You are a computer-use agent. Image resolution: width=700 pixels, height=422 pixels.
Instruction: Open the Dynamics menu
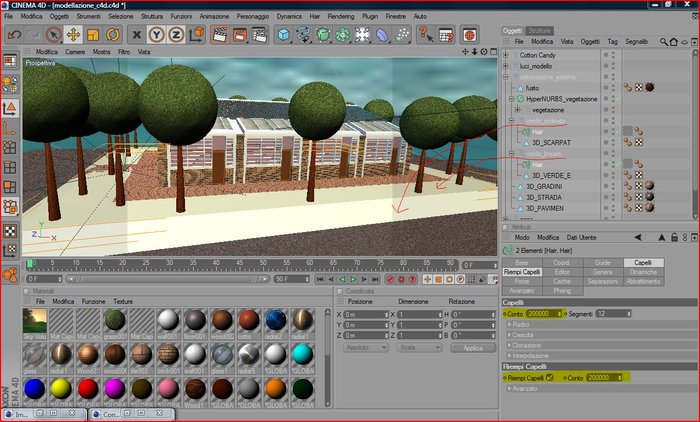tap(289, 16)
